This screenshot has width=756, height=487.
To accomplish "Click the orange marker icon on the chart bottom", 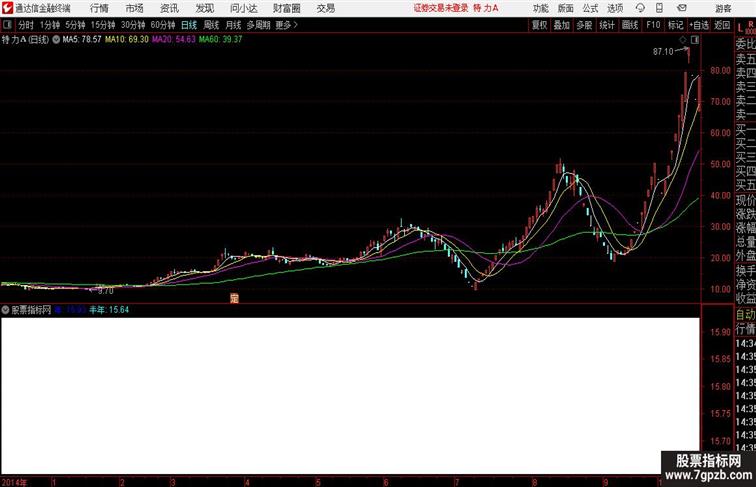I will tap(234, 298).
